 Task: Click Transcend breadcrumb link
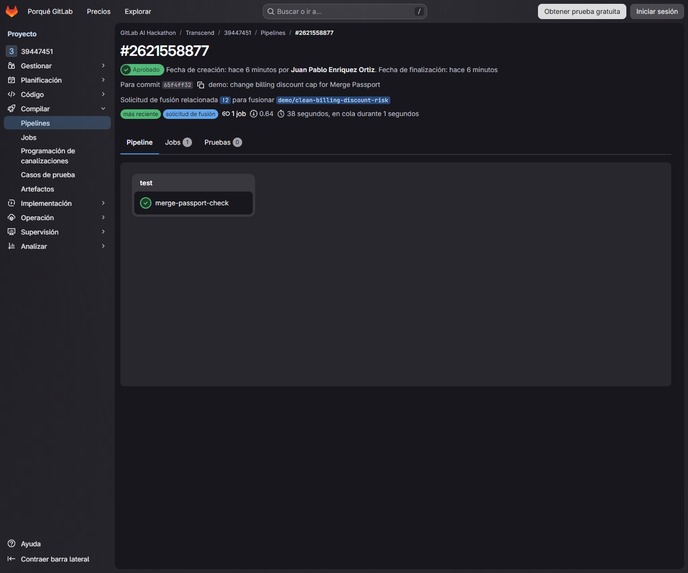coord(200,33)
